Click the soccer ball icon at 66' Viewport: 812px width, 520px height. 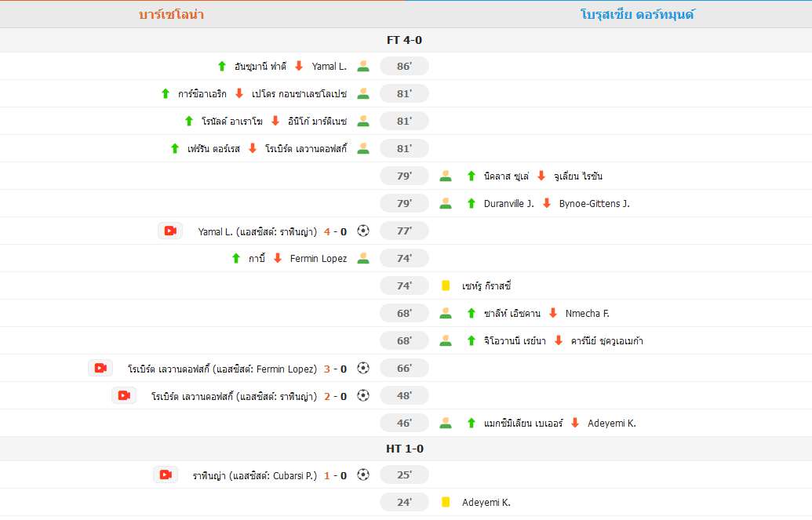(x=363, y=369)
